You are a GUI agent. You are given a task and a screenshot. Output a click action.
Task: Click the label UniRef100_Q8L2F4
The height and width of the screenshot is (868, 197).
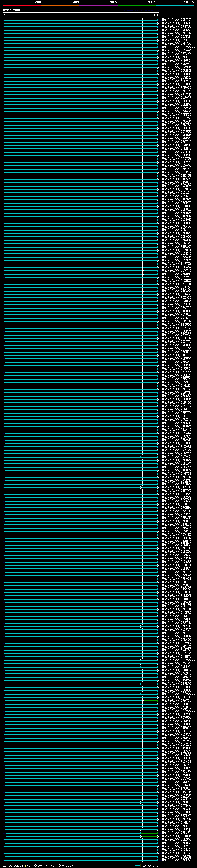tap(176, 833)
